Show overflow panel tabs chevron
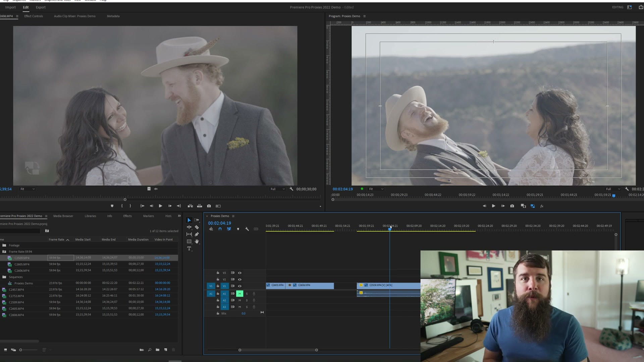 179,216
